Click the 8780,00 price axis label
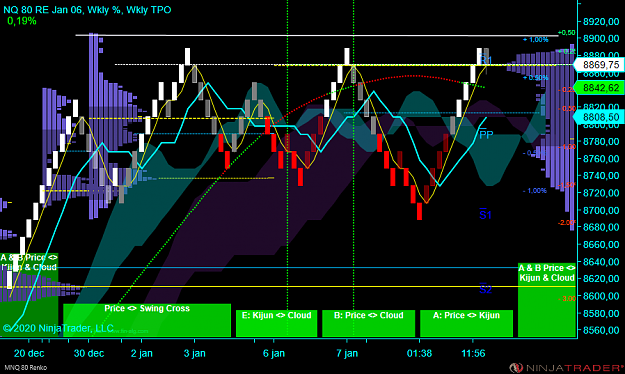The width and height of the screenshot is (625, 374). 601,142
